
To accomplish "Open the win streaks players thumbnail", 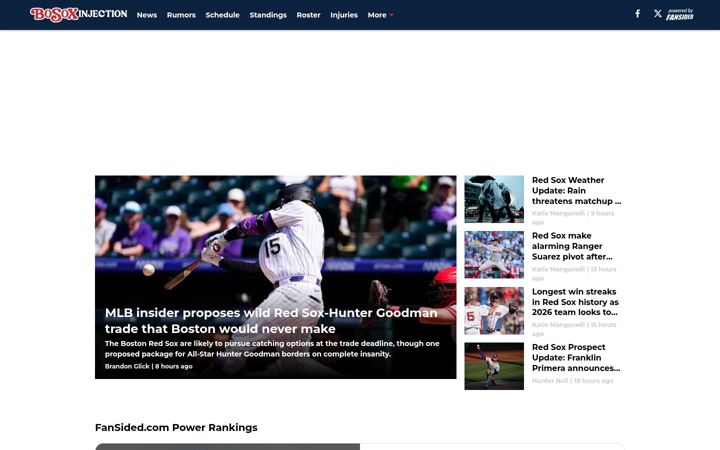I will 494,310.
